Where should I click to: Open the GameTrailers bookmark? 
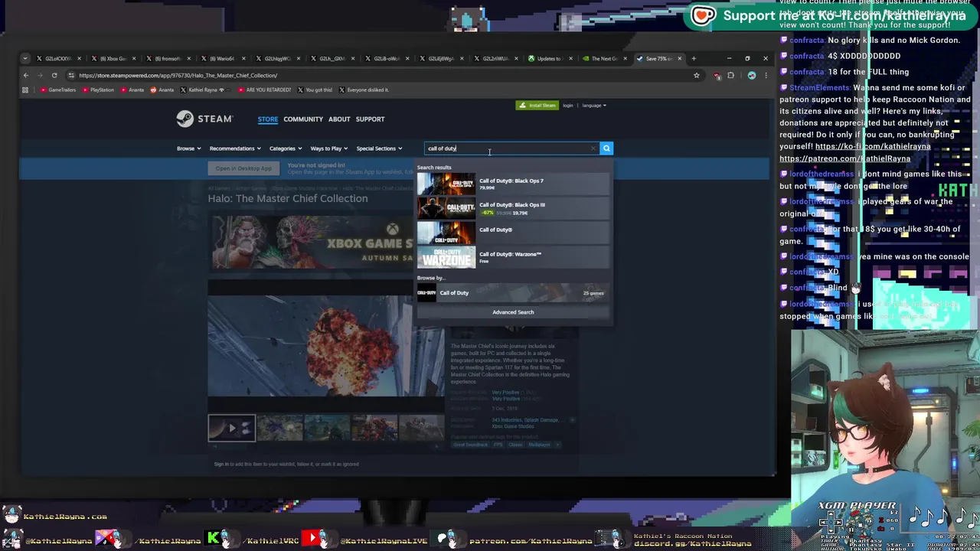[x=58, y=90]
